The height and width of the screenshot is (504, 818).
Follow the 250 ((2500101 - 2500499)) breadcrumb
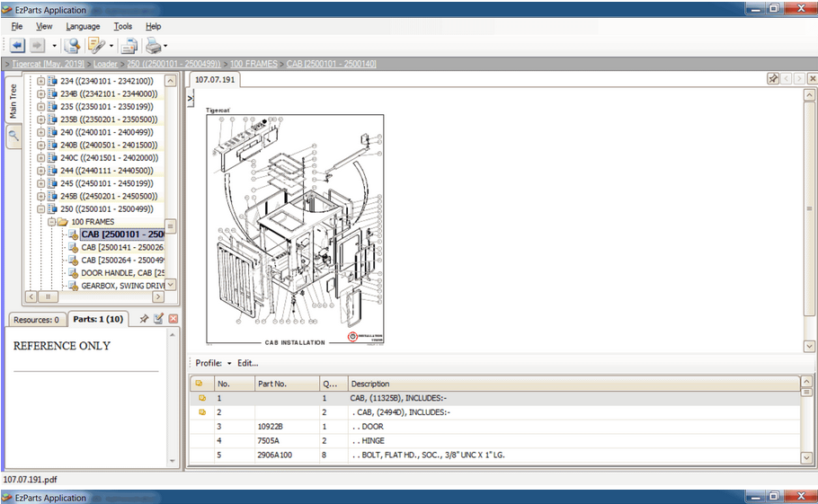click(x=173, y=64)
